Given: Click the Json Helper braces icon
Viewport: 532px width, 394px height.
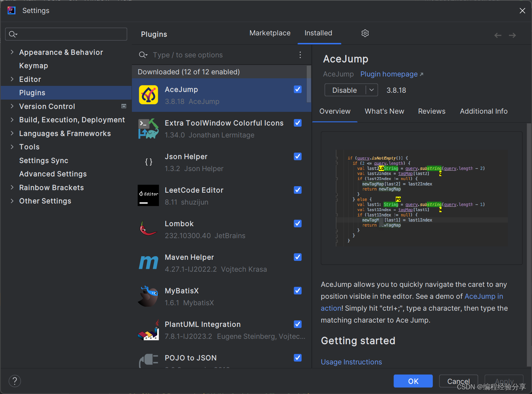Looking at the screenshot, I should 148,162.
